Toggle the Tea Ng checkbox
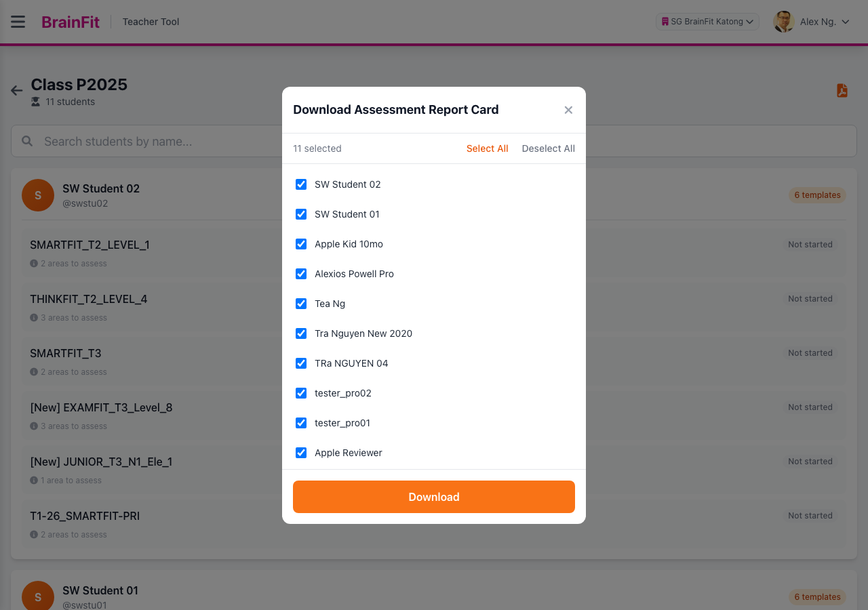This screenshot has width=868, height=610. pos(301,304)
